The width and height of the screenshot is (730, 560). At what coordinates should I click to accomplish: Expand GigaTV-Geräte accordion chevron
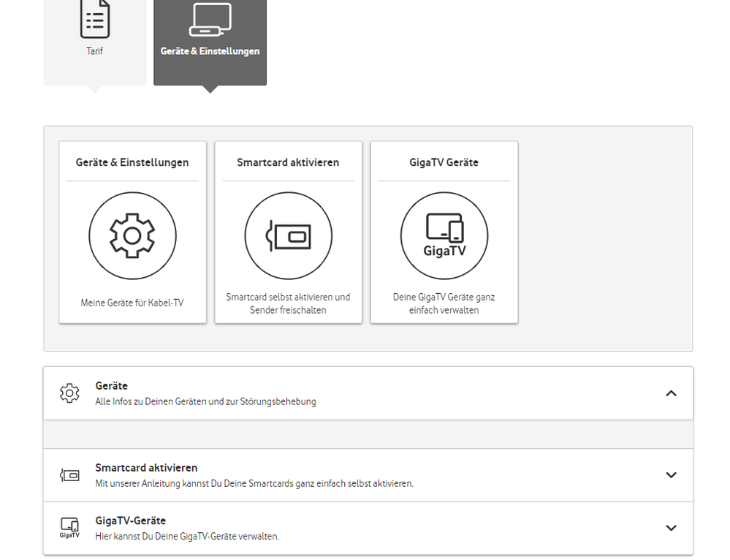click(671, 528)
